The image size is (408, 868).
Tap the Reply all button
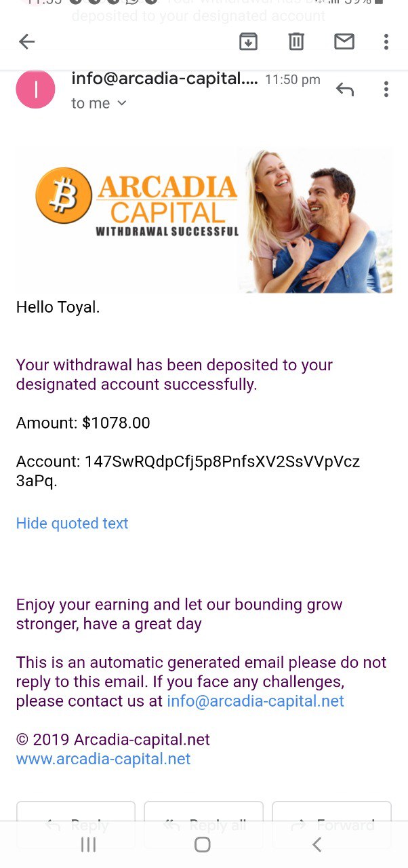(x=203, y=825)
